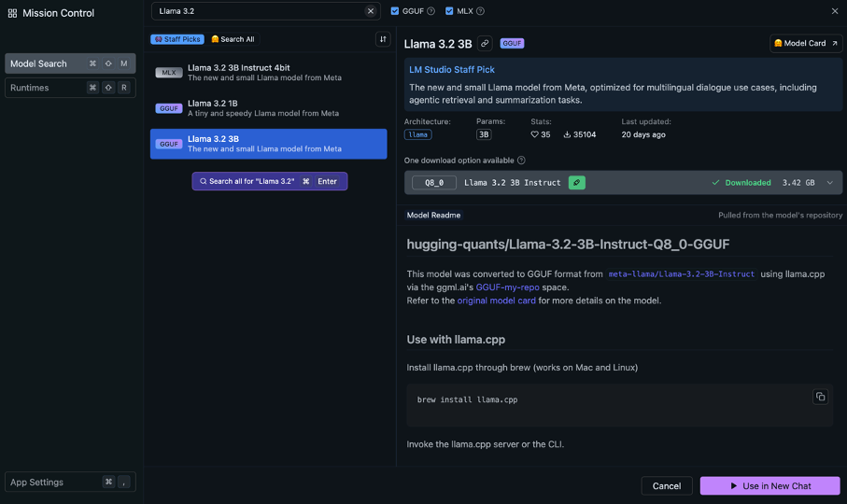Viewport: 847px width, 504px height.
Task: Click the Mission Control grid icon
Action: (12, 13)
